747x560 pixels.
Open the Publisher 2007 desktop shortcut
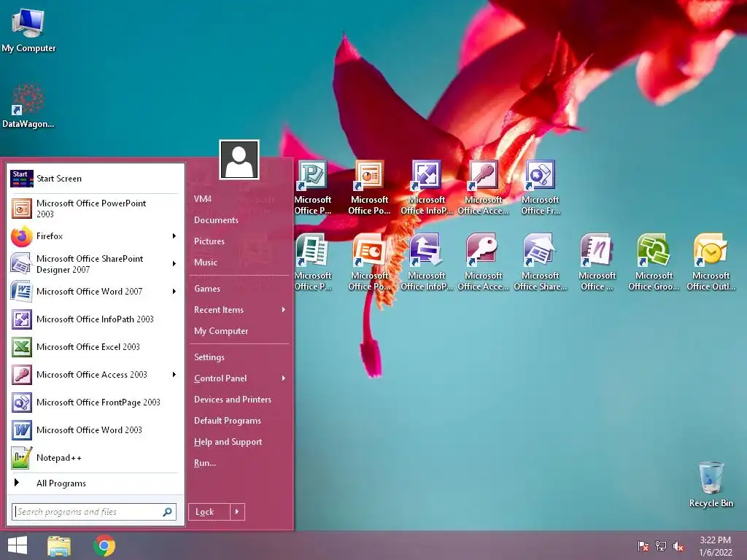[x=312, y=262]
